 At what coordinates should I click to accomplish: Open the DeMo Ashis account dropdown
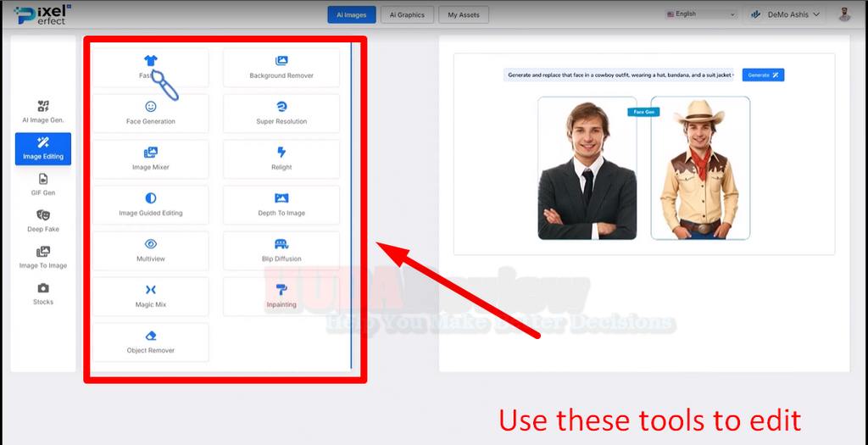[785, 15]
